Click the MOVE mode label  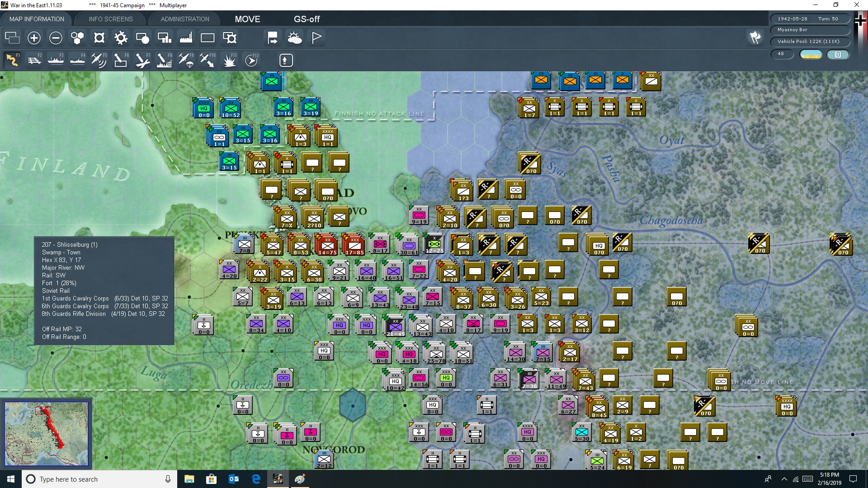[x=247, y=19]
